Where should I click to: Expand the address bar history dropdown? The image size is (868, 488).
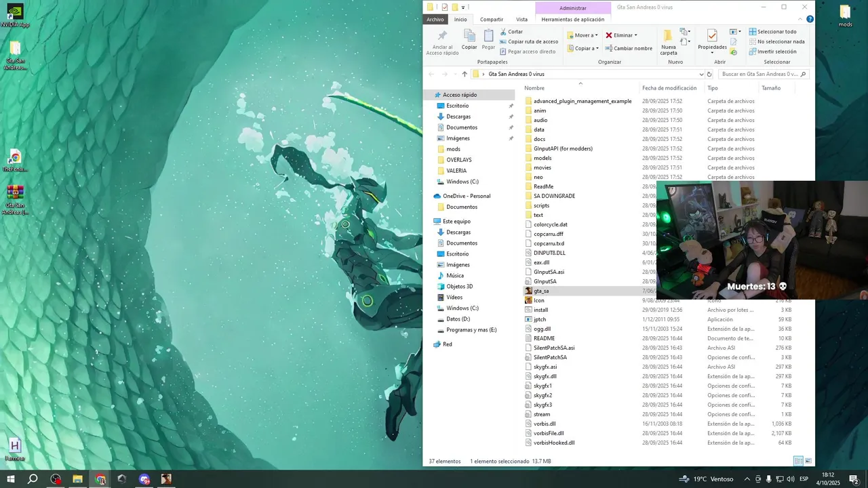[x=701, y=74]
